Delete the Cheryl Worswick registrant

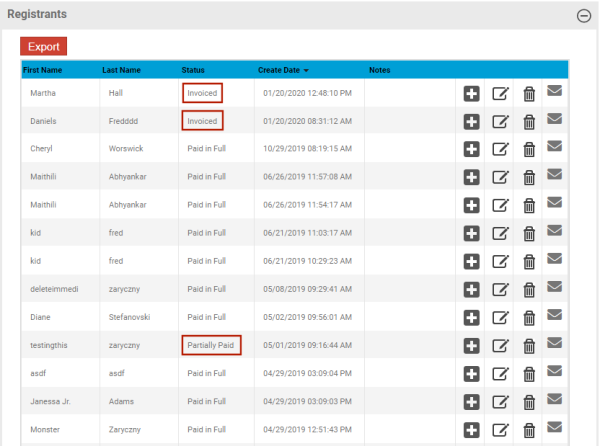click(x=529, y=149)
